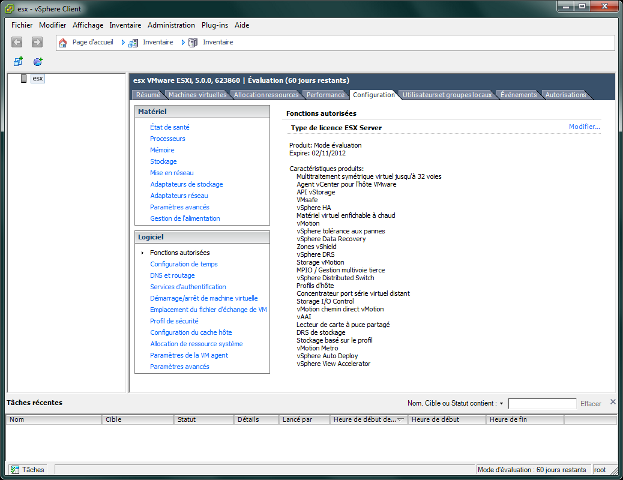Sort by Heure de début de... column arrow
The width and height of the screenshot is (623, 480).
coord(400,420)
